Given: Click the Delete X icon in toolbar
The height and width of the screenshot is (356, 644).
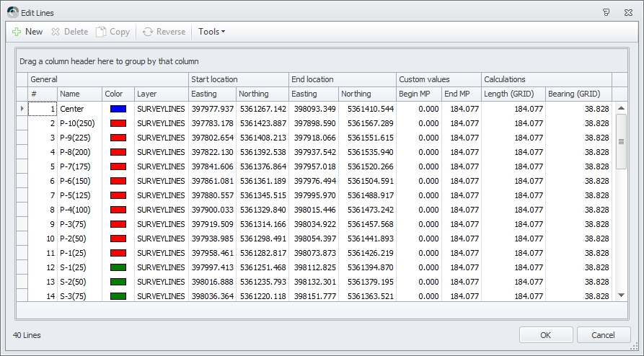Looking at the screenshot, I should tap(56, 32).
